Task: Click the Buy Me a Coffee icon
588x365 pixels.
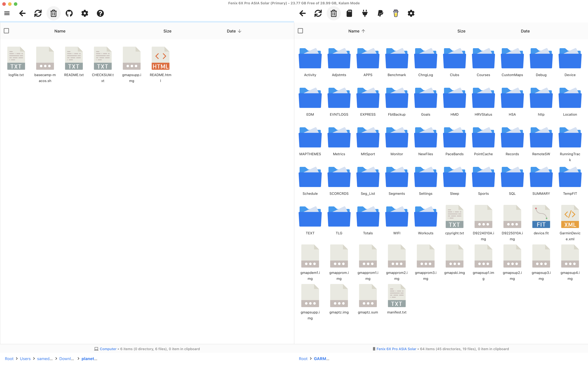Action: 396,13
